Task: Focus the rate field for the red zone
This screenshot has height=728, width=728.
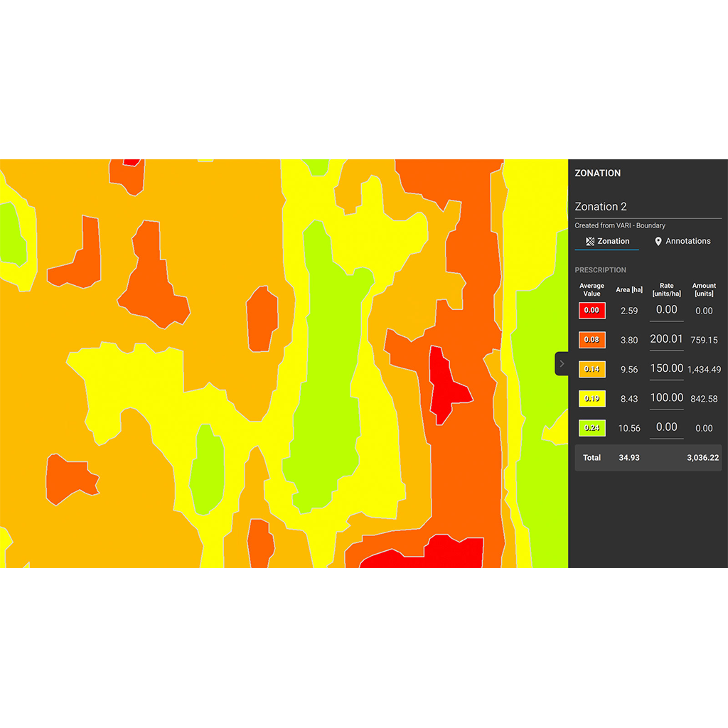Action: tap(666, 310)
